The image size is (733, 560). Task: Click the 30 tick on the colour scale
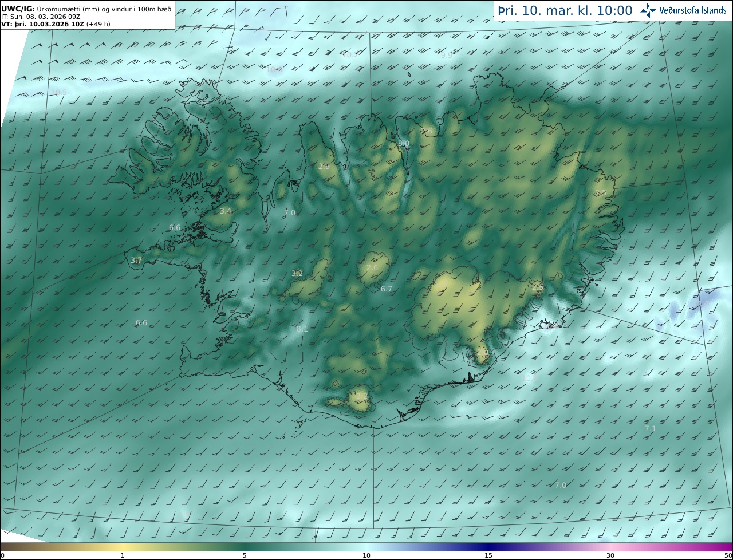(x=610, y=555)
